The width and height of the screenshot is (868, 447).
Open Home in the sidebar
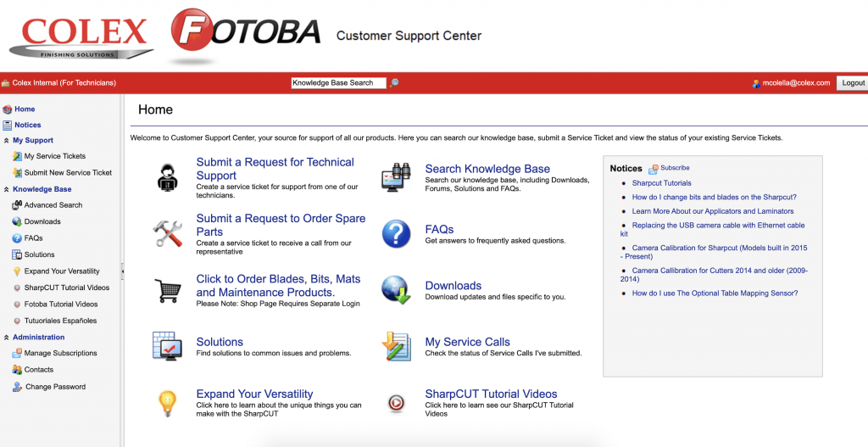25,109
